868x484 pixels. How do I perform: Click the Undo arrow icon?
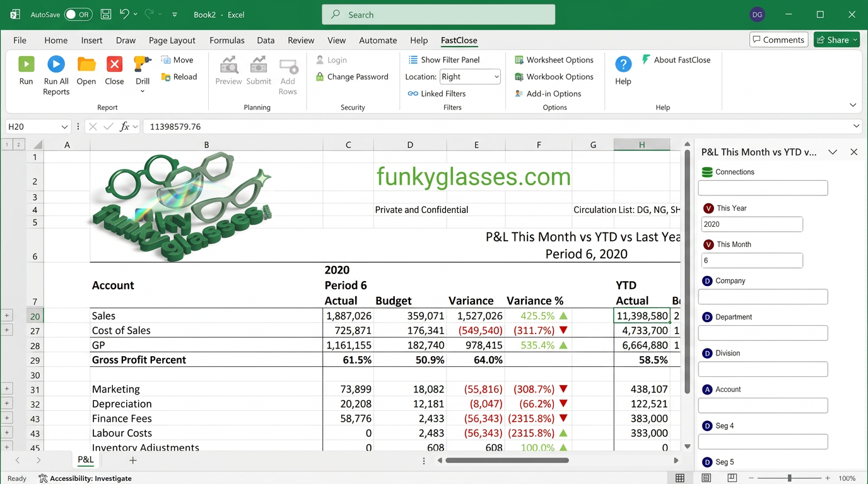[x=124, y=14]
